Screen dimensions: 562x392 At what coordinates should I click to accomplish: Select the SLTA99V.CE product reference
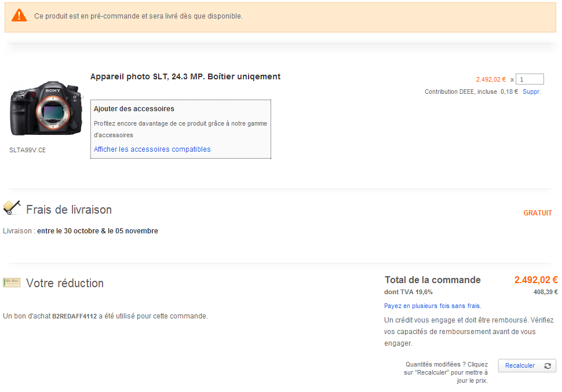point(27,150)
